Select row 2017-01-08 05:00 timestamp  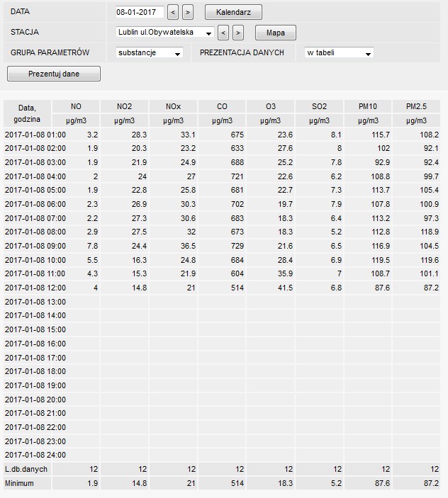pos(35,190)
